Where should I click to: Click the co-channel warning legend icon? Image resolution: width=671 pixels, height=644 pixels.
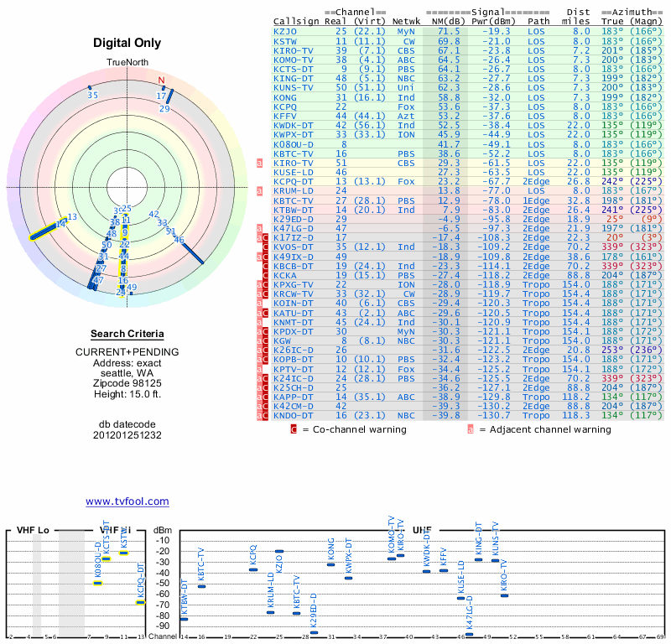tap(294, 429)
